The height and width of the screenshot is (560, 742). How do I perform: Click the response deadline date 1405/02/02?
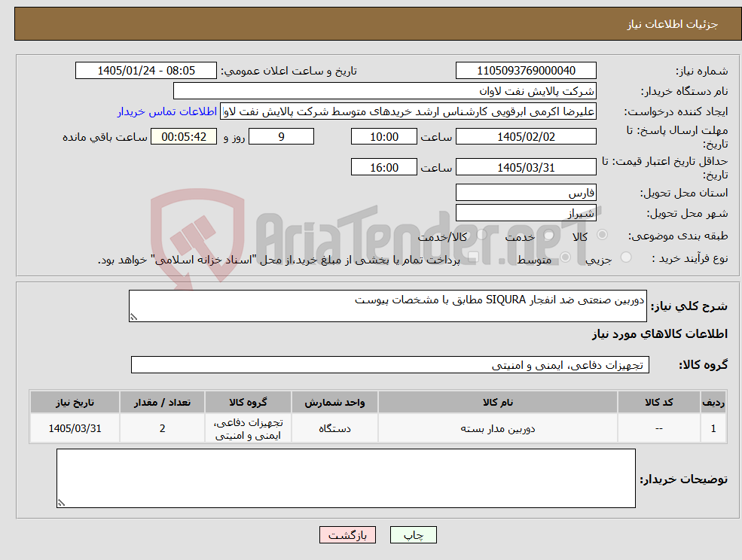click(x=526, y=137)
